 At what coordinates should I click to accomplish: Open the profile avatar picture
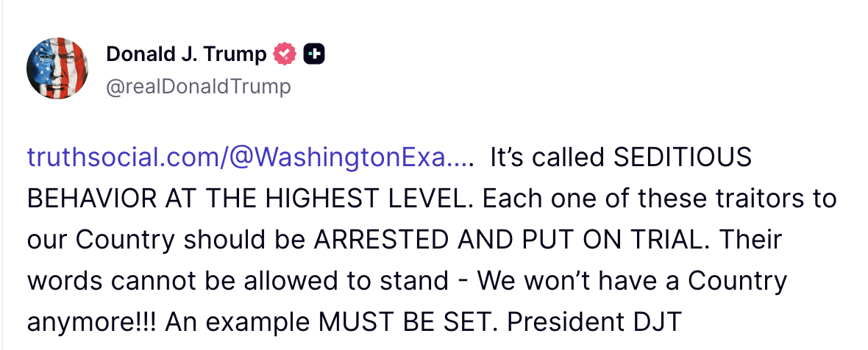(58, 70)
